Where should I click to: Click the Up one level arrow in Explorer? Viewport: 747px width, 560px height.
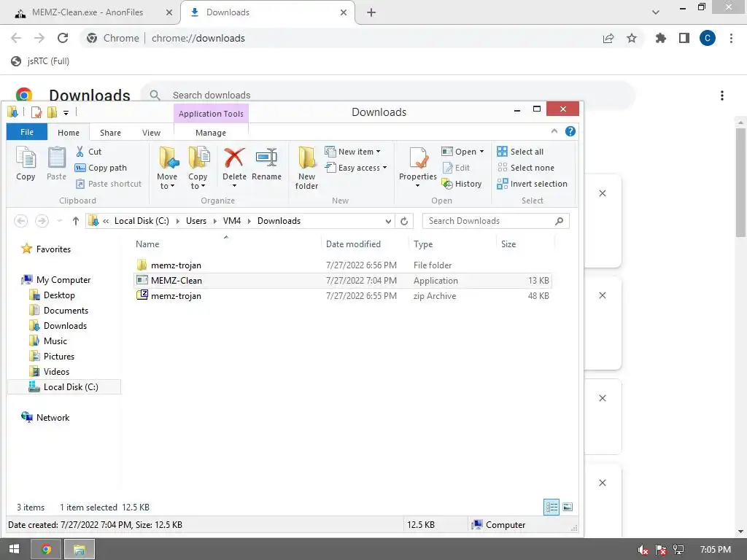pyautogui.click(x=75, y=221)
